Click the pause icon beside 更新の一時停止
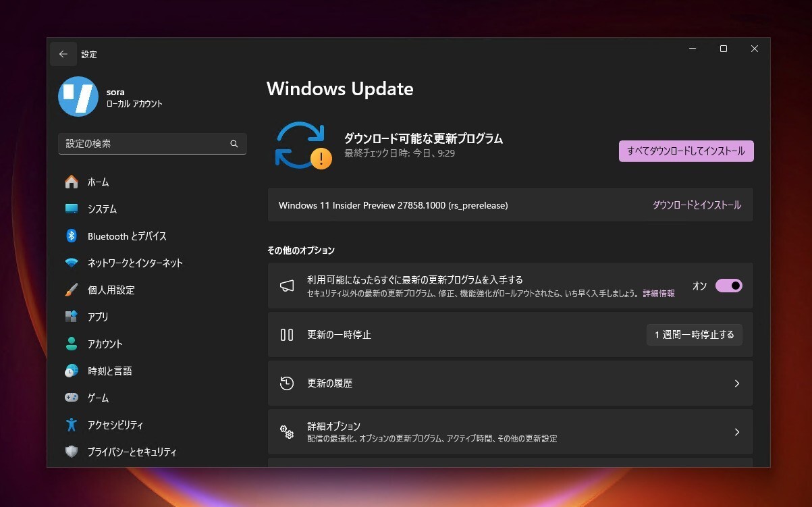 click(287, 335)
